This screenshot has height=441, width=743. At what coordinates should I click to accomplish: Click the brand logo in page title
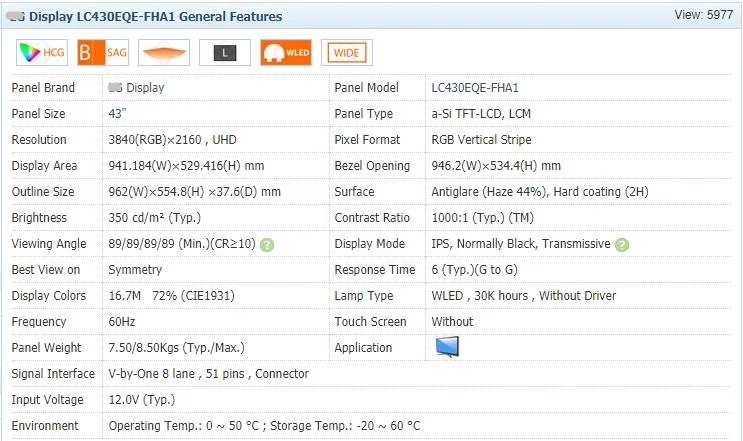16,17
